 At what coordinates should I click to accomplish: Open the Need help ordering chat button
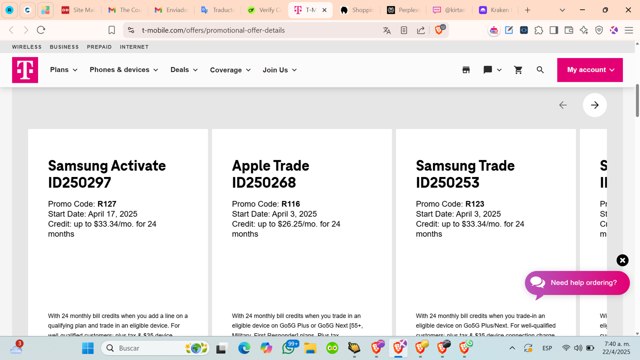click(577, 283)
